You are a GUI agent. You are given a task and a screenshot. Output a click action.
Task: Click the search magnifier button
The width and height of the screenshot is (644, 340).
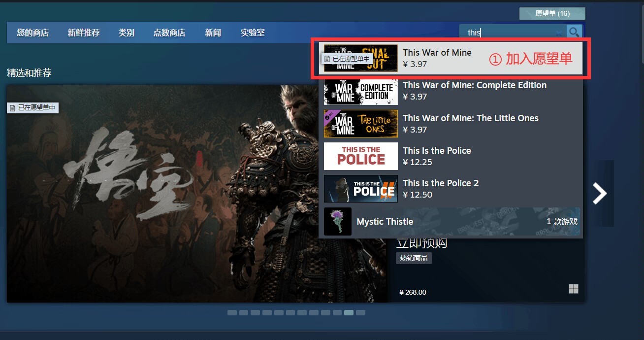(x=574, y=33)
